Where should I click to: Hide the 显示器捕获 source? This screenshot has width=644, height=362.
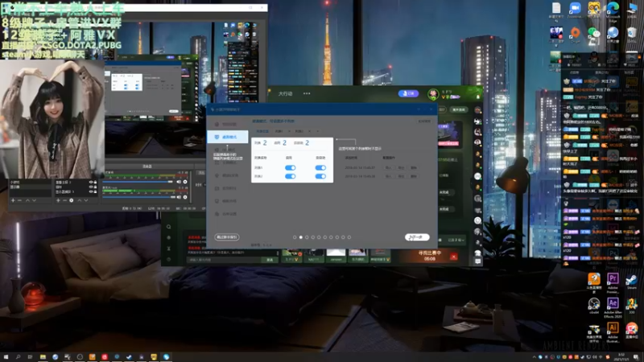tap(91, 191)
